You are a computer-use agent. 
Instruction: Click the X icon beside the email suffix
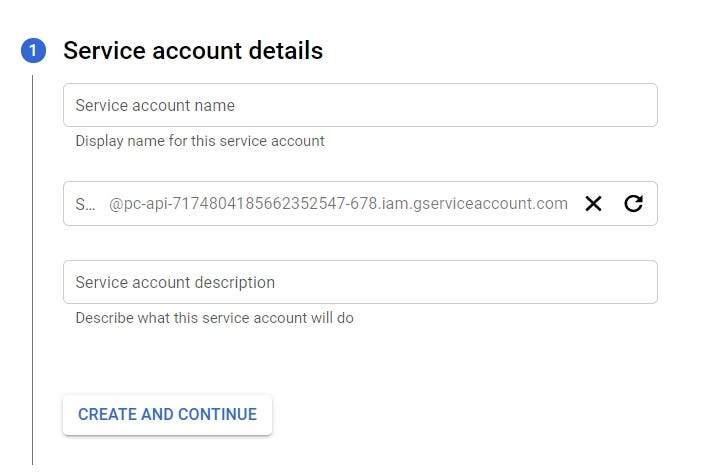tap(593, 204)
